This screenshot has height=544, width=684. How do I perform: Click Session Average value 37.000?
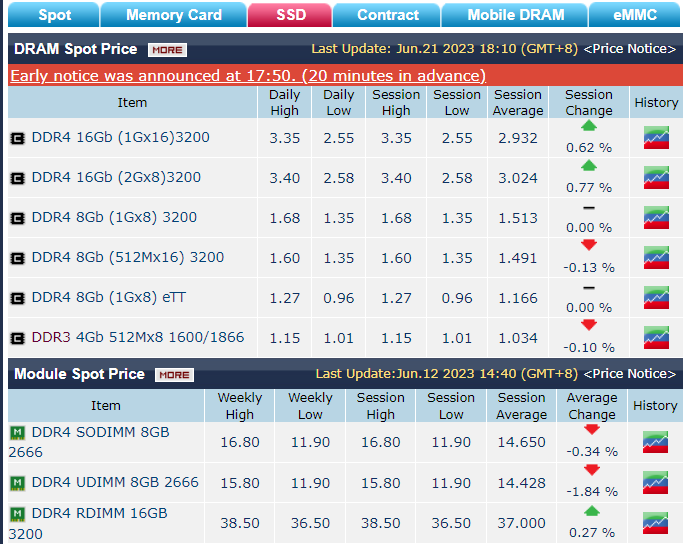[x=521, y=523]
